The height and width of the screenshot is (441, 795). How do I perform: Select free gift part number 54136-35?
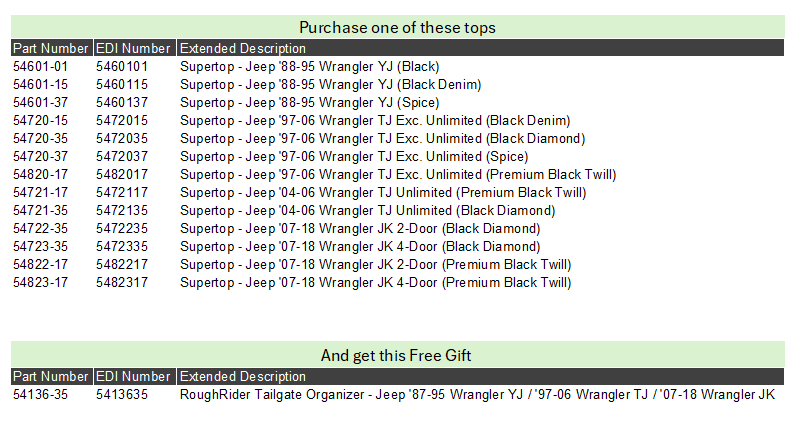point(40,394)
